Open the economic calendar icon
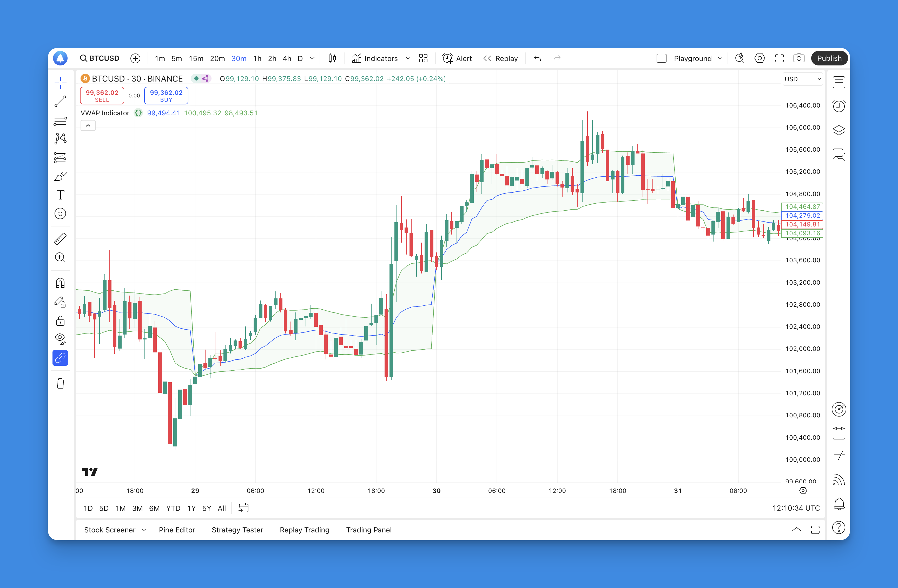898x588 pixels. 839,433
